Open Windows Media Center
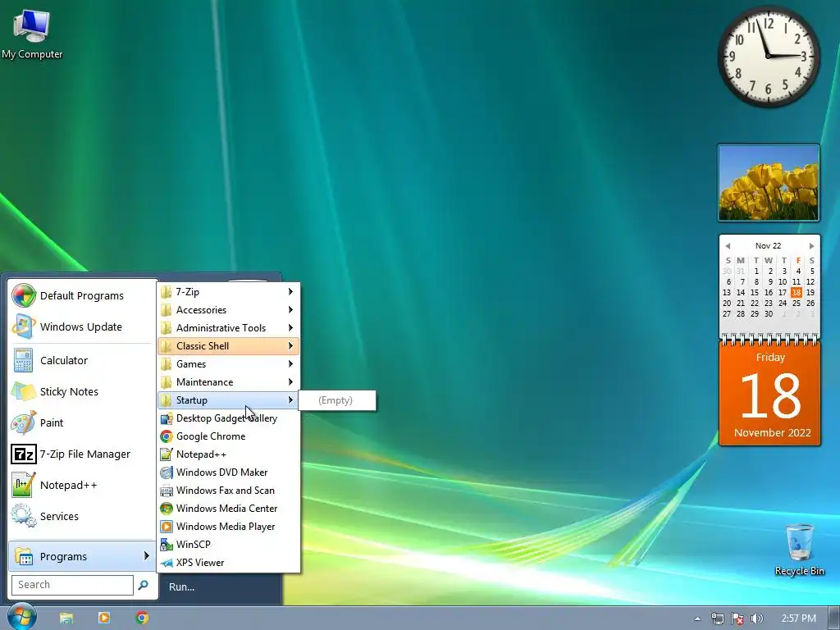 (x=228, y=509)
